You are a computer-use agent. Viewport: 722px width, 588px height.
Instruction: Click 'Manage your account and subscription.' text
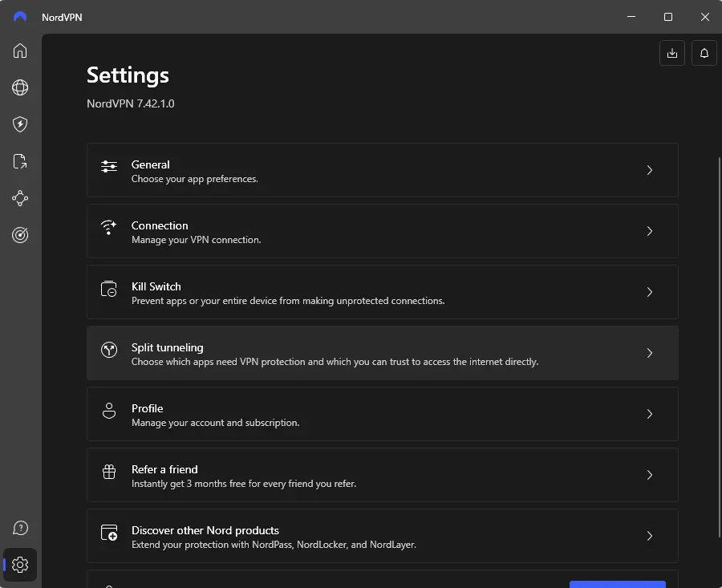pos(216,423)
